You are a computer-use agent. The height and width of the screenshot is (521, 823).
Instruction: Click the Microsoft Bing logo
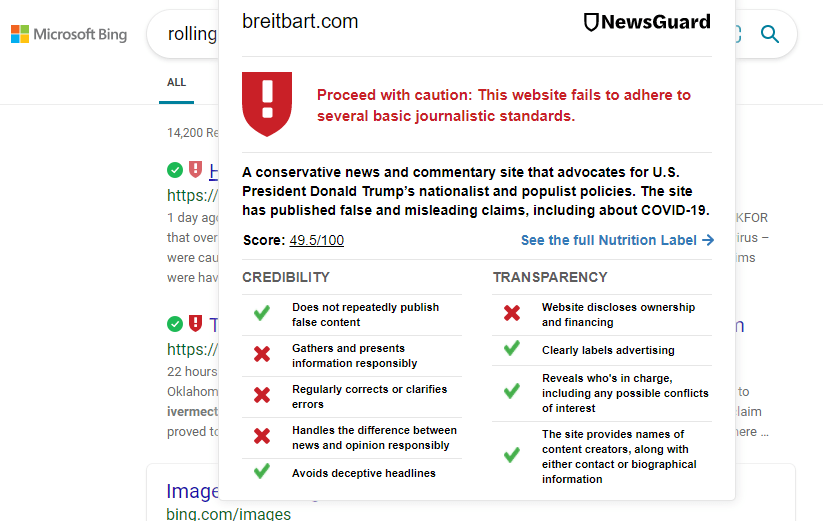pyautogui.click(x=68, y=34)
